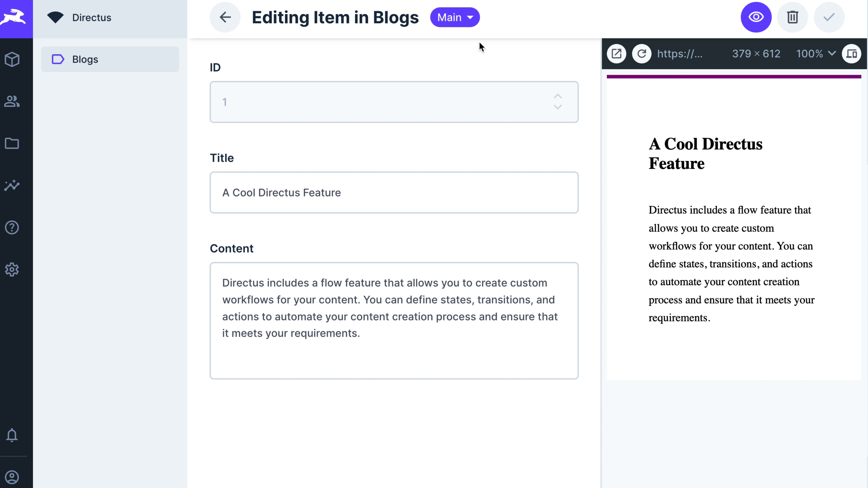Open the Settings module

[12, 269]
